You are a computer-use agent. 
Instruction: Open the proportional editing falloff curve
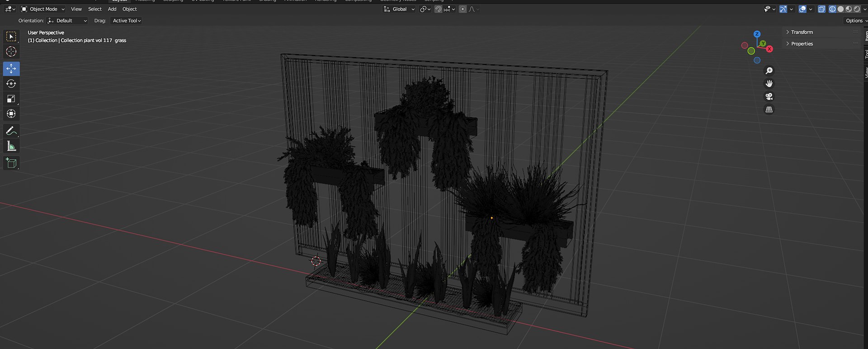pos(474,9)
